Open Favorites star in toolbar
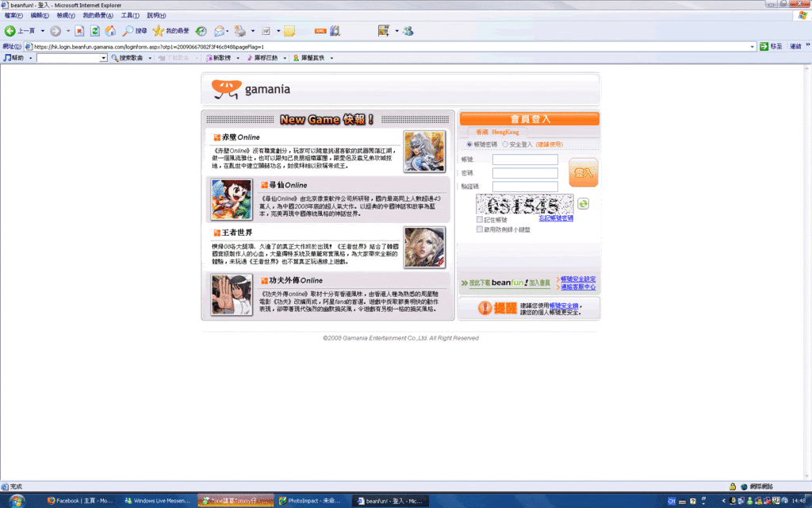Image resolution: width=812 pixels, height=508 pixels. click(x=158, y=31)
